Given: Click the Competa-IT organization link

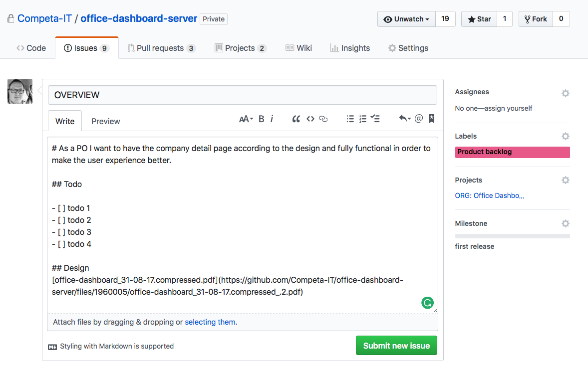Looking at the screenshot, I should click(44, 18).
